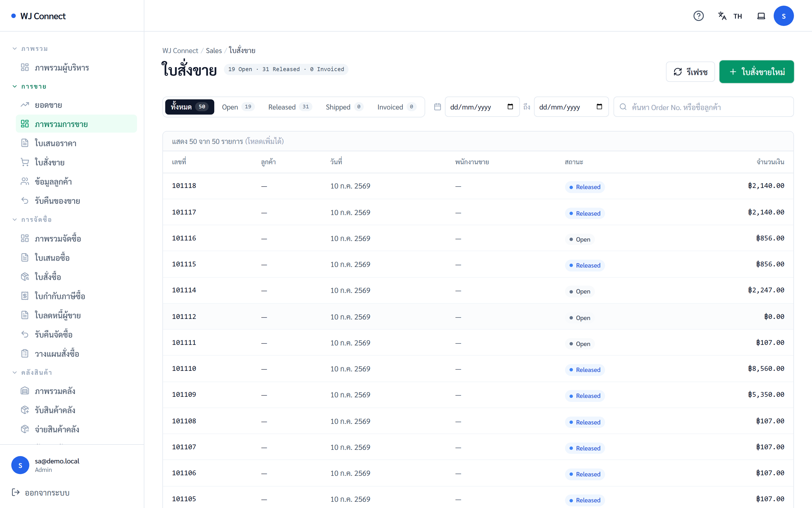This screenshot has width=812, height=508.
Task: Click the ใบสั่งขาย shopping cart icon
Action: point(25,162)
